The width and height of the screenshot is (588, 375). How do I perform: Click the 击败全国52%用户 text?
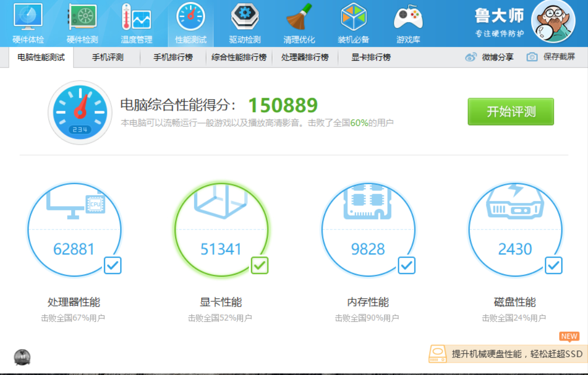click(x=220, y=318)
